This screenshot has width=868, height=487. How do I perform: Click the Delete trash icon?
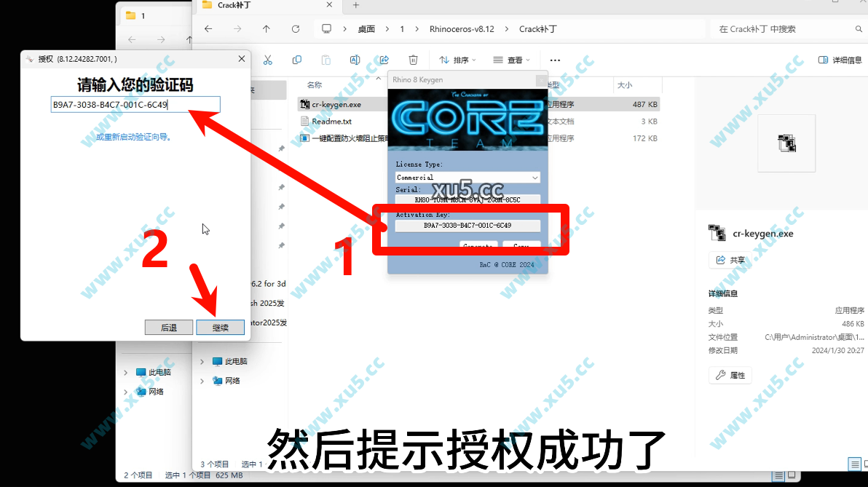pyautogui.click(x=414, y=60)
